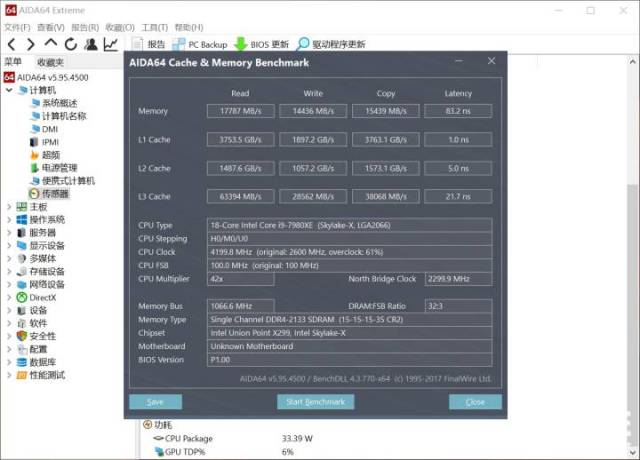This screenshot has height=460, width=640.
Task: Expand the 多媒体 node chevron
Action: (9, 258)
